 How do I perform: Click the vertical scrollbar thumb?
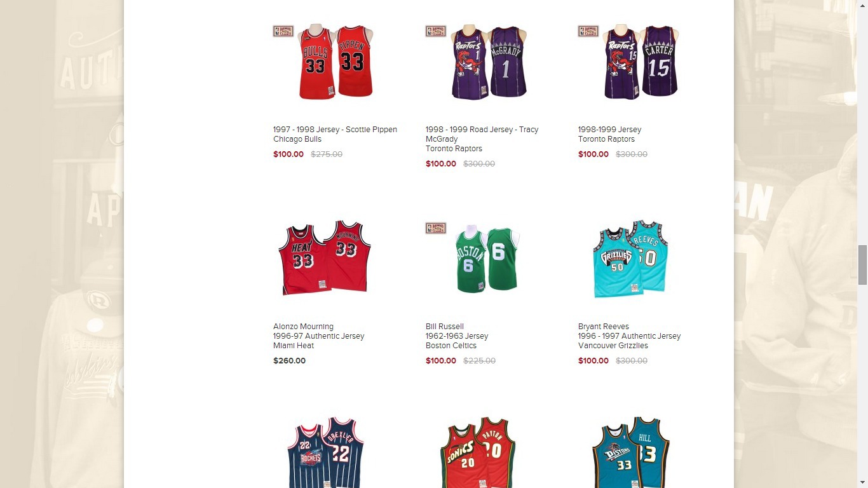[x=862, y=265]
